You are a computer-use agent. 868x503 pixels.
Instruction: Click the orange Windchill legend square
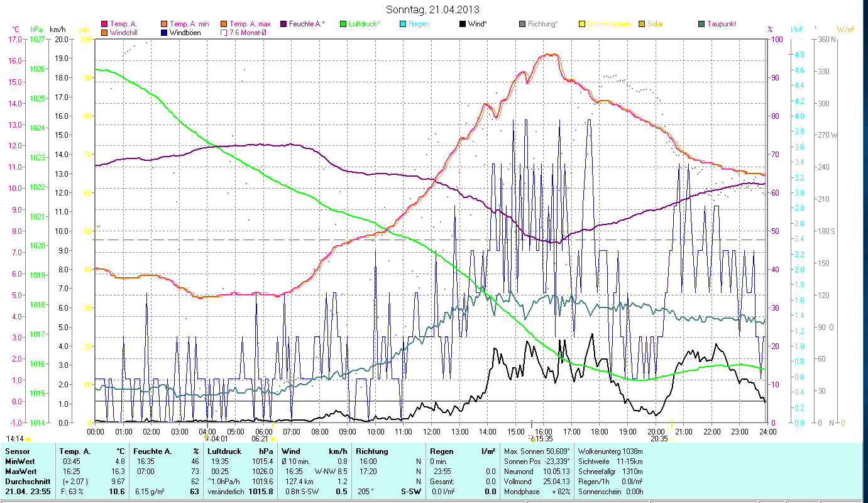click(x=104, y=33)
